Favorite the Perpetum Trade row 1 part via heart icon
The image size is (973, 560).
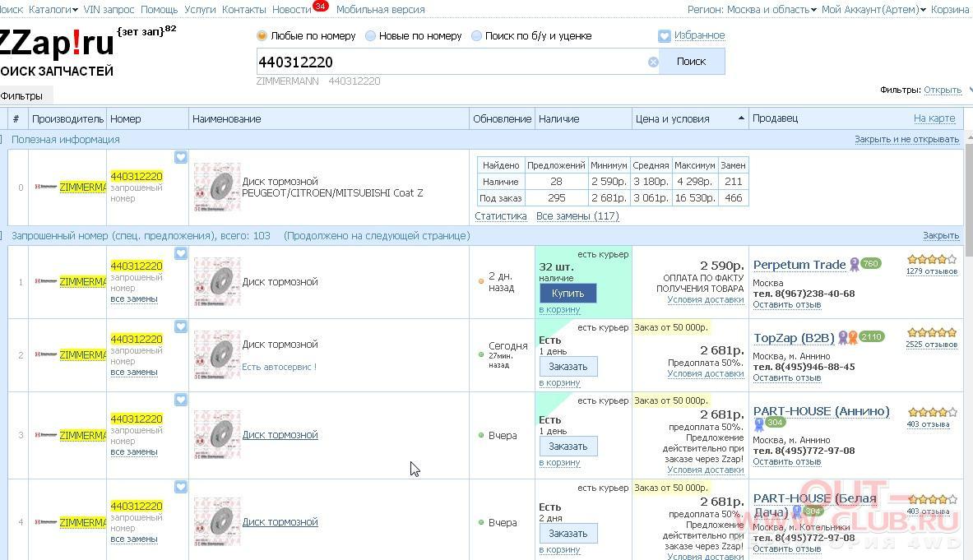pos(181,253)
